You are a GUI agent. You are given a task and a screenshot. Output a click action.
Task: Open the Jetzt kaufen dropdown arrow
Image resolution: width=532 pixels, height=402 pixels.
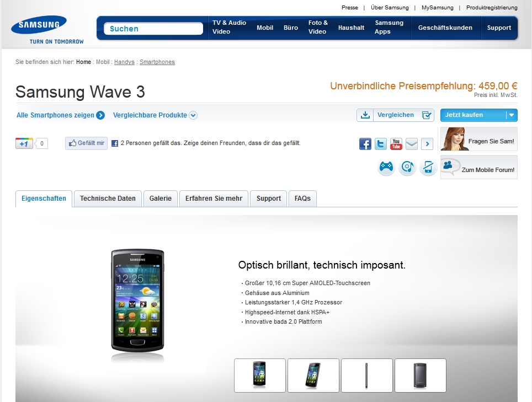pyautogui.click(x=511, y=115)
